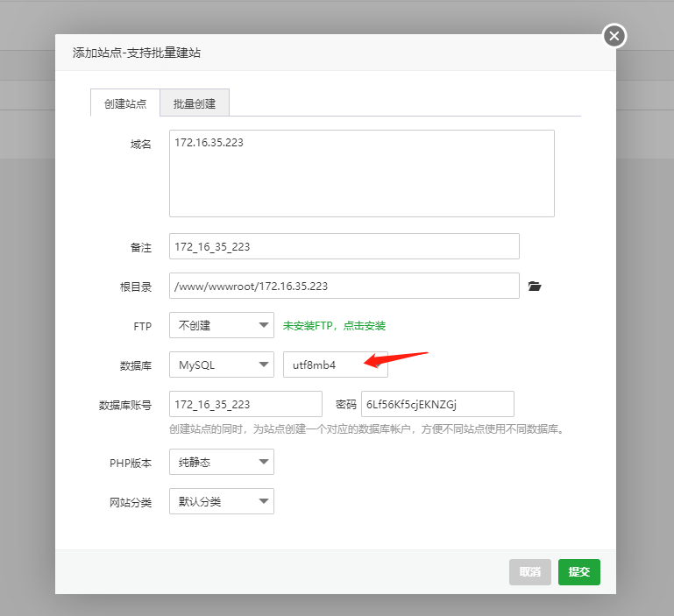This screenshot has height=616, width=674.
Task: Switch to the 创建站点 tab
Action: pyautogui.click(x=125, y=103)
